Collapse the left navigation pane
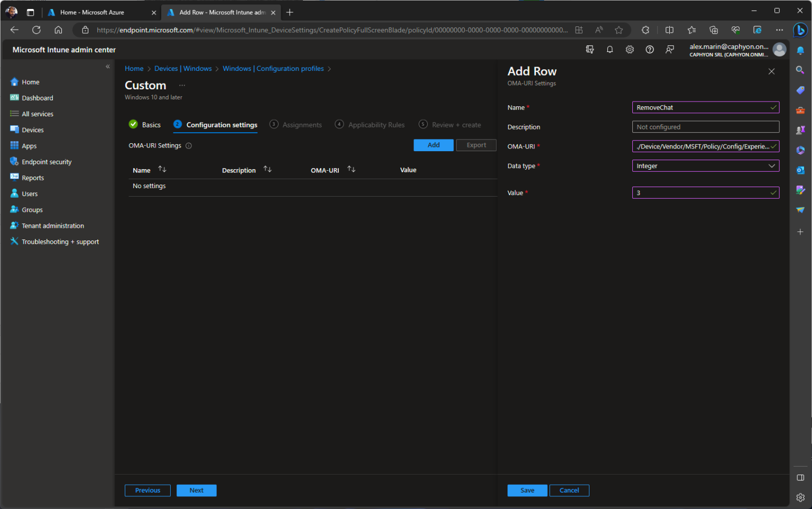This screenshot has width=812, height=509. (107, 67)
